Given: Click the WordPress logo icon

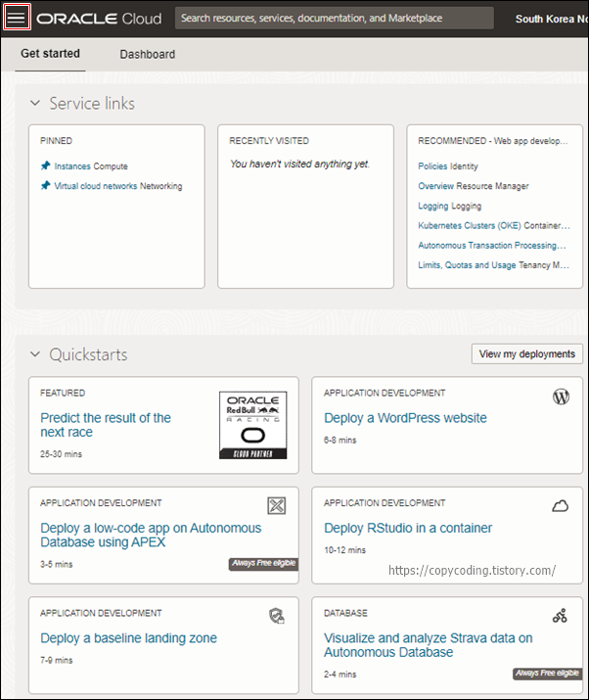Looking at the screenshot, I should pyautogui.click(x=561, y=397).
